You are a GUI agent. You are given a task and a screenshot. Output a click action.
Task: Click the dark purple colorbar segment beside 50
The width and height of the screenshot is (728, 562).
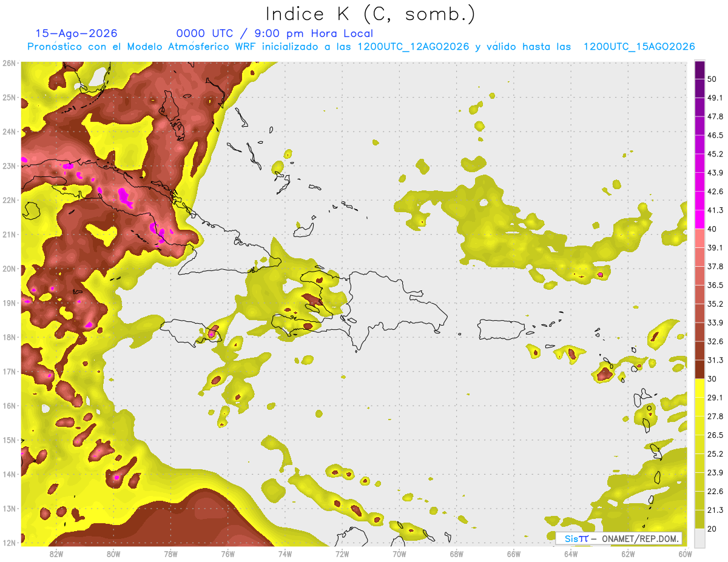[x=700, y=69]
